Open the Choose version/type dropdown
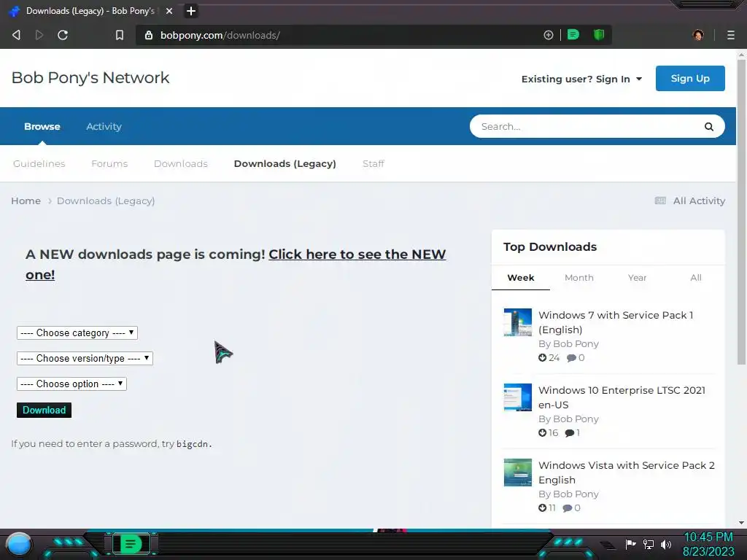Screen dimensions: 747x560 [85, 358]
